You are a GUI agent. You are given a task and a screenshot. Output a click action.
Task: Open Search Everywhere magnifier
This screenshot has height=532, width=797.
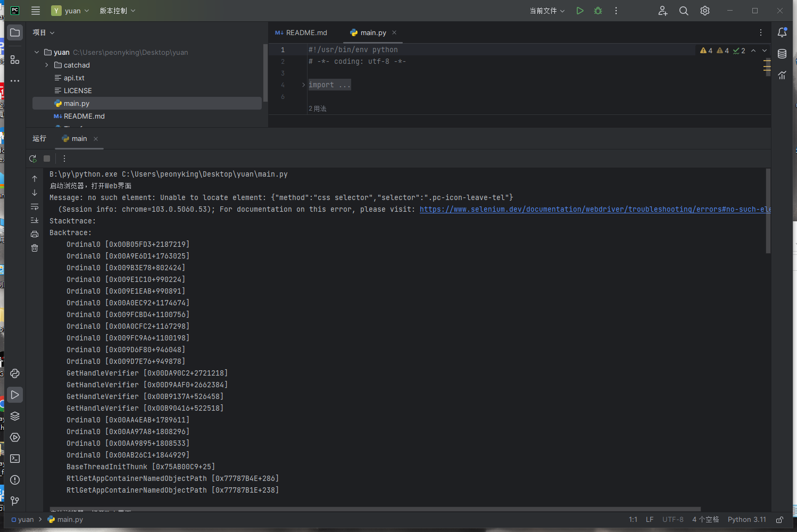point(683,10)
